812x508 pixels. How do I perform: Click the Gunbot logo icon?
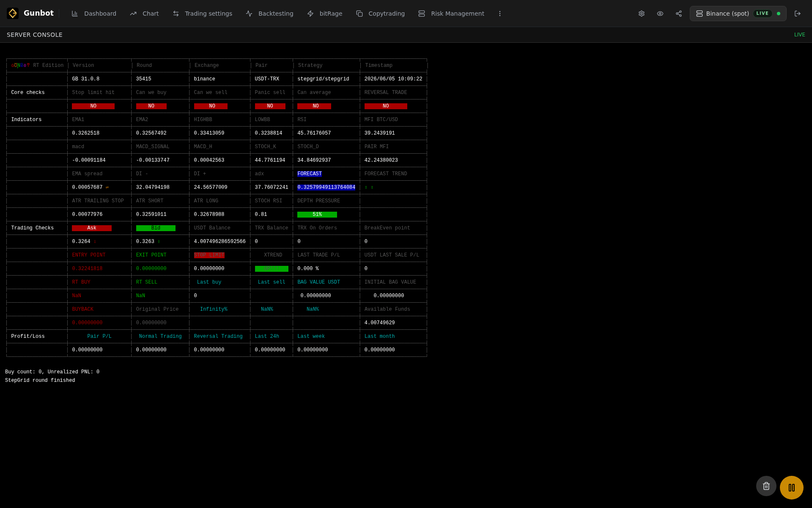pos(13,14)
